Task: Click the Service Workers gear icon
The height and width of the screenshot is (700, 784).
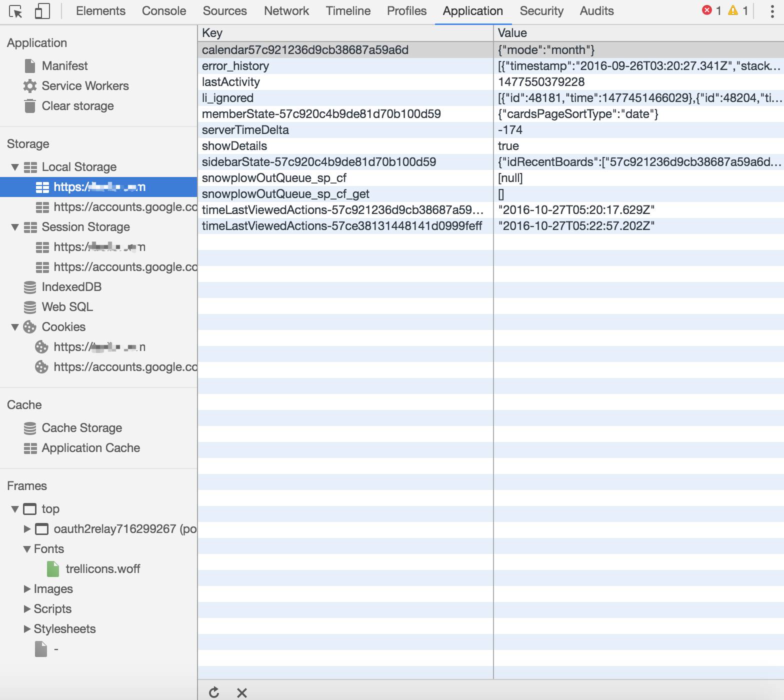Action: [x=30, y=86]
